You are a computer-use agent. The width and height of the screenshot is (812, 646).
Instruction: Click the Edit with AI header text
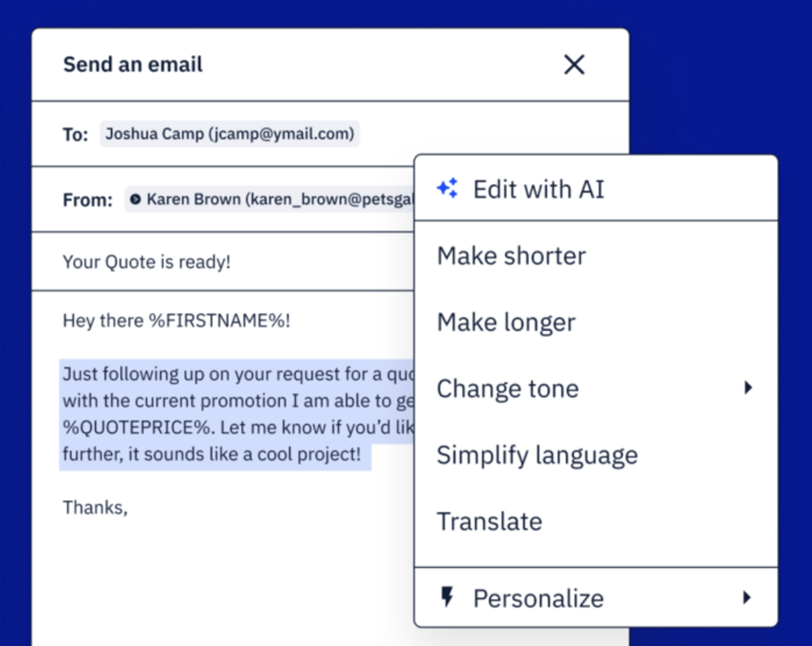click(538, 189)
